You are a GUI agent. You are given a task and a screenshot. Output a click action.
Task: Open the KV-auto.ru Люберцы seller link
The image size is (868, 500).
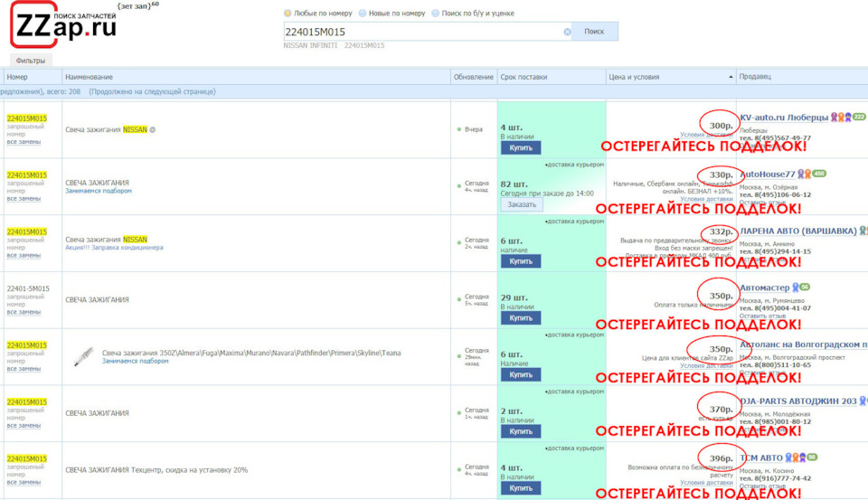pyautogui.click(x=784, y=118)
